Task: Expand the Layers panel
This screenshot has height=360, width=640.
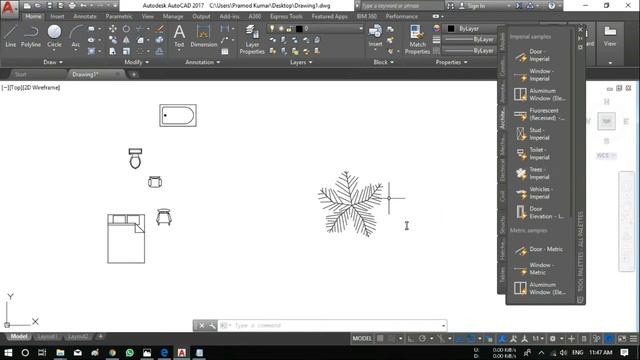Action: [x=301, y=62]
